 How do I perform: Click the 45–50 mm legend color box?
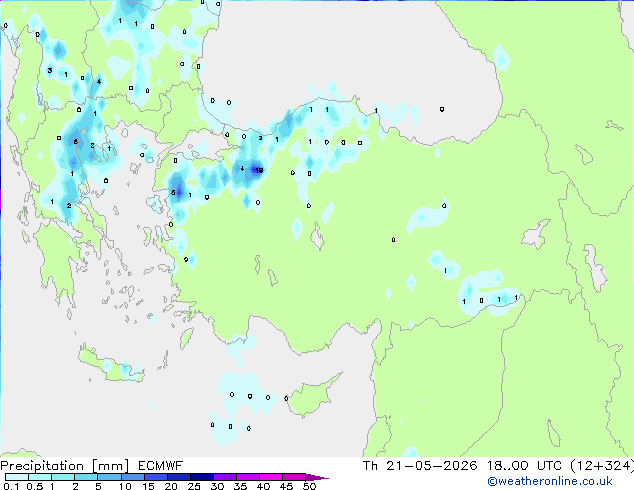pyautogui.click(x=294, y=477)
